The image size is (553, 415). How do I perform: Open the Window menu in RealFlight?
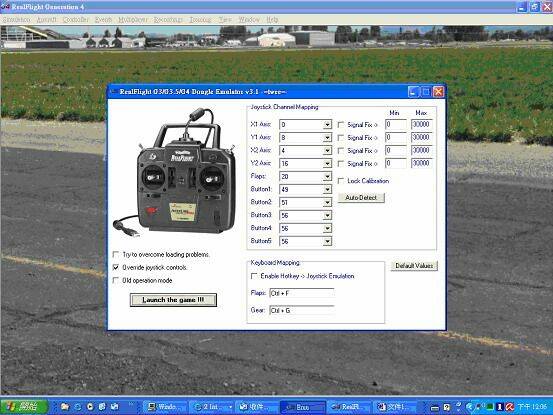[249, 20]
